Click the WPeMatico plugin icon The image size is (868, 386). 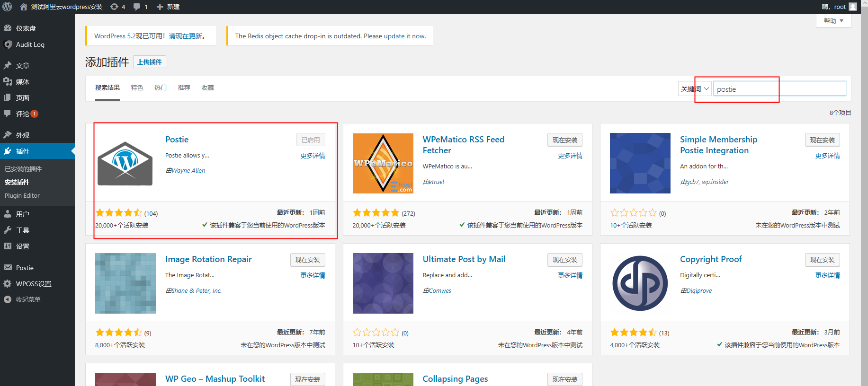(x=383, y=163)
